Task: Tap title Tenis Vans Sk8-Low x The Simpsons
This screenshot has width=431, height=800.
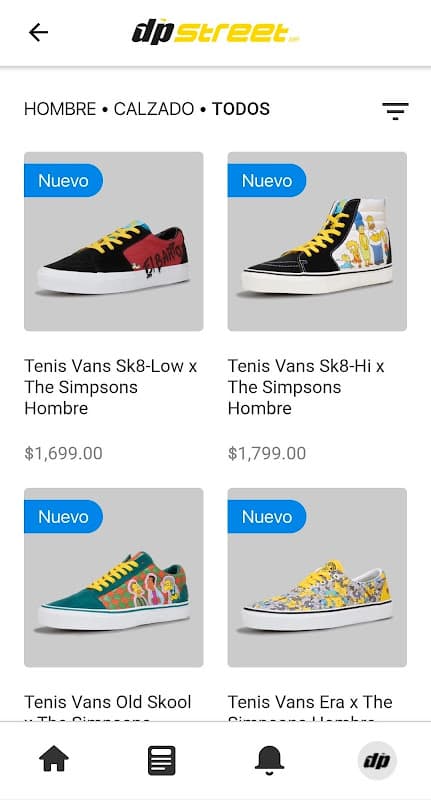Action: [x=111, y=387]
